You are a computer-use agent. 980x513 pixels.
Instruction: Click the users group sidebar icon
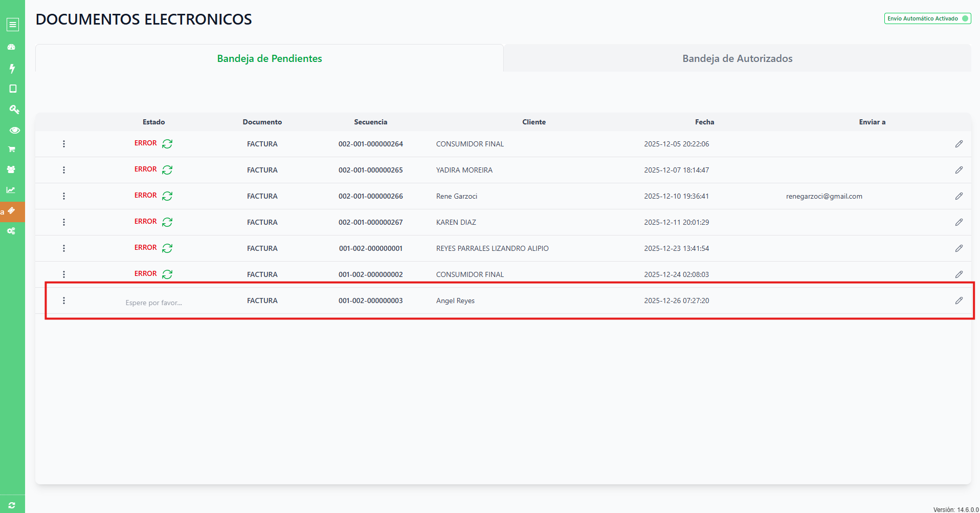click(x=11, y=169)
